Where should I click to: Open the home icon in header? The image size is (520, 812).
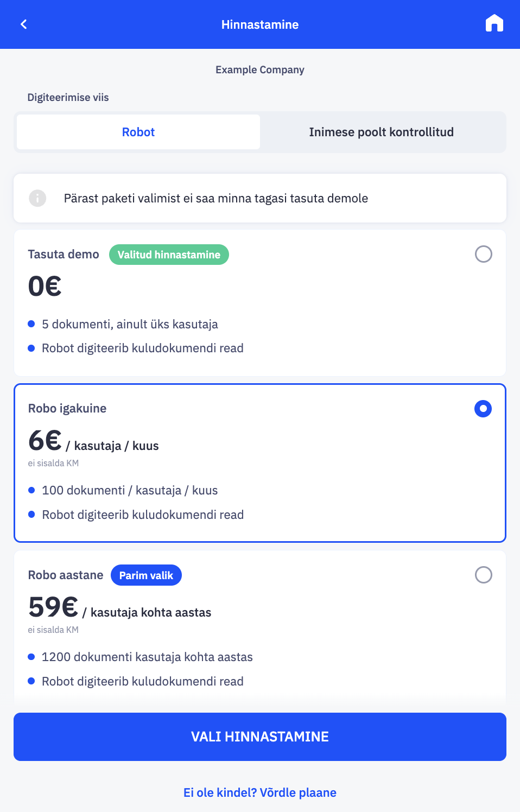click(494, 24)
